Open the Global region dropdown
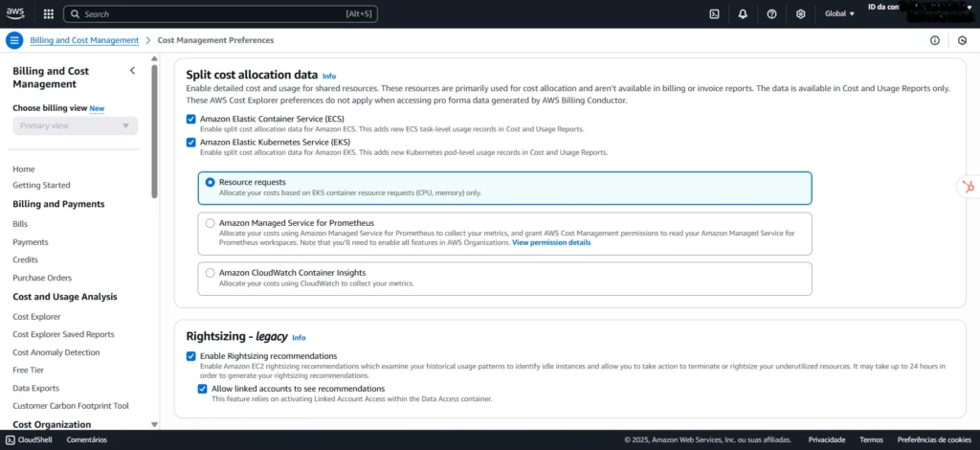Screen dimensions: 980x450 (839, 14)
